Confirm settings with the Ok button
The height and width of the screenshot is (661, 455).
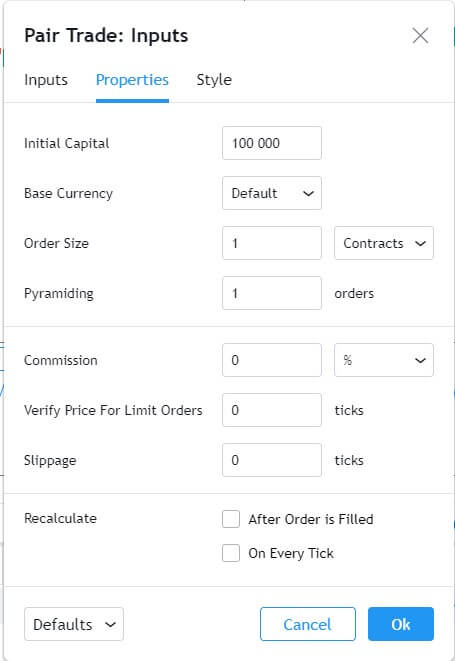pos(401,624)
